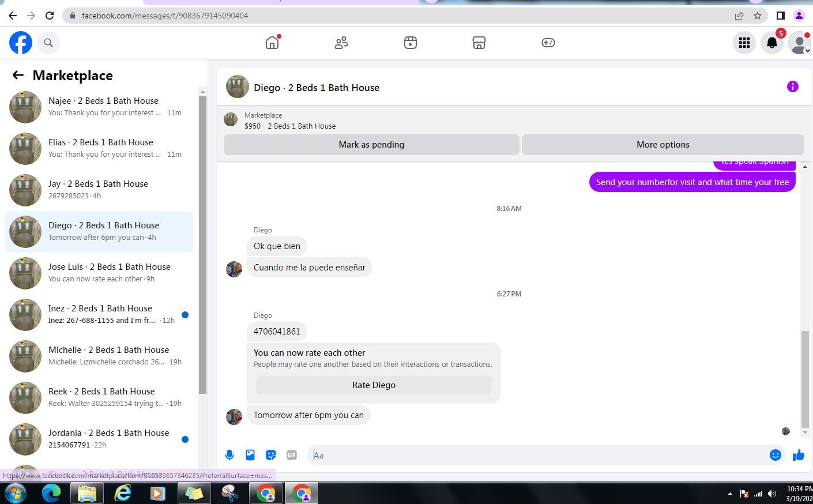The width and height of the screenshot is (813, 504).
Task: Click Mark as pending button
Action: click(x=371, y=145)
